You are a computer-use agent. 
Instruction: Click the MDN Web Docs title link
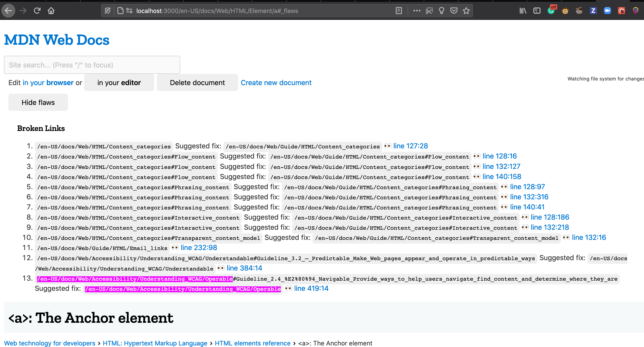click(x=57, y=40)
